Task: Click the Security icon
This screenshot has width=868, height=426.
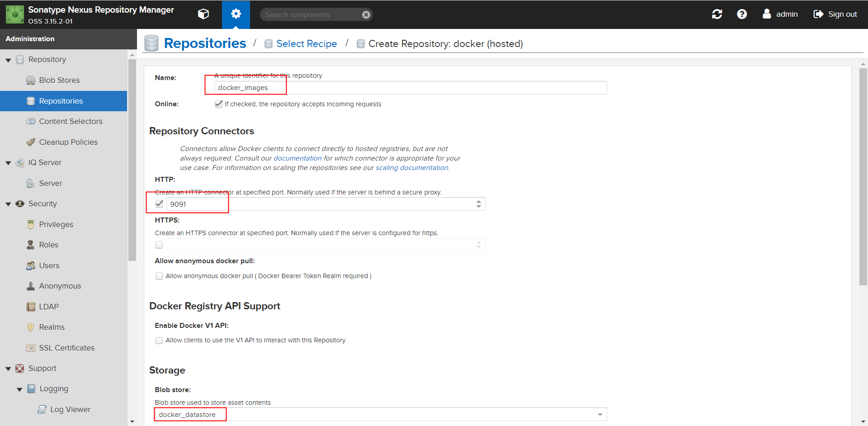Action: click(20, 204)
